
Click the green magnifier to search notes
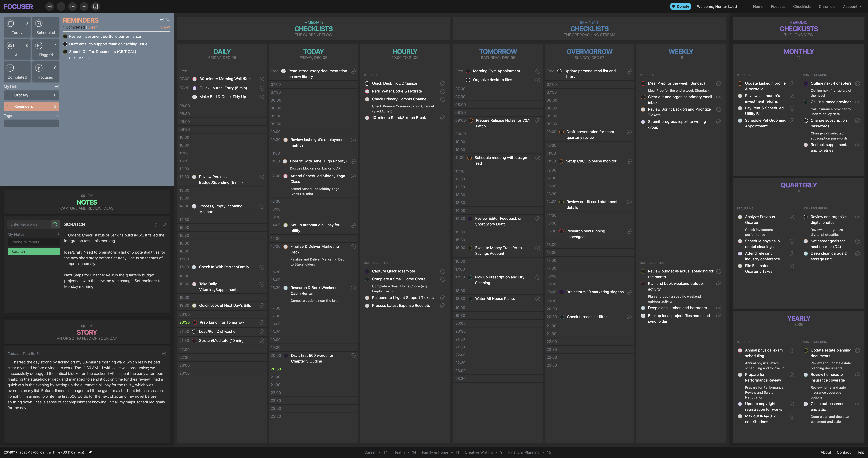[55, 224]
